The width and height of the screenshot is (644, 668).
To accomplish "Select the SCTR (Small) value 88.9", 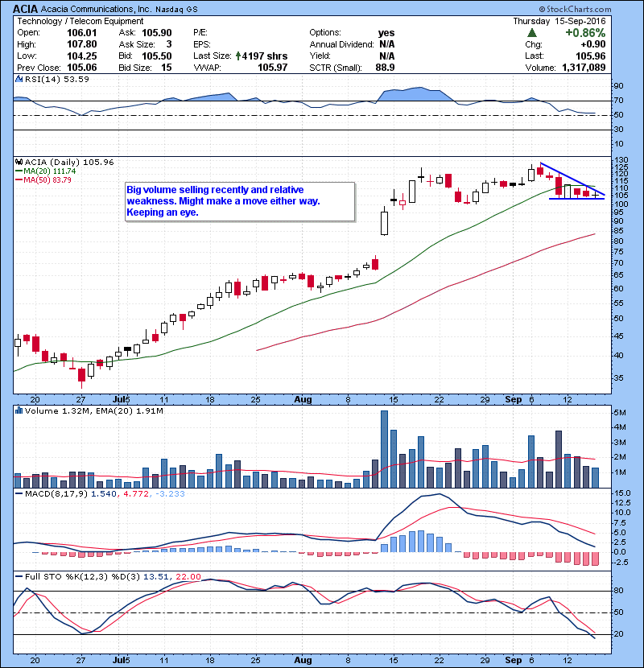I will click(x=385, y=68).
